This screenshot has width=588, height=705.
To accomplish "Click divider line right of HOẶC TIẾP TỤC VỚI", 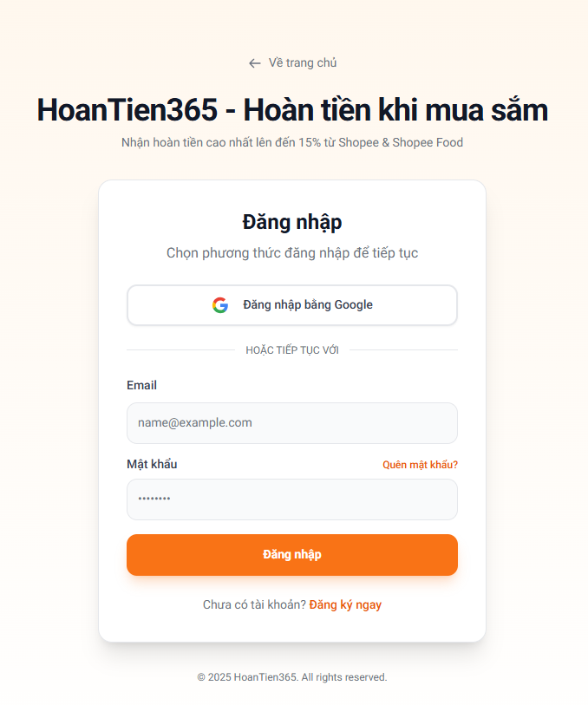I will pos(403,350).
